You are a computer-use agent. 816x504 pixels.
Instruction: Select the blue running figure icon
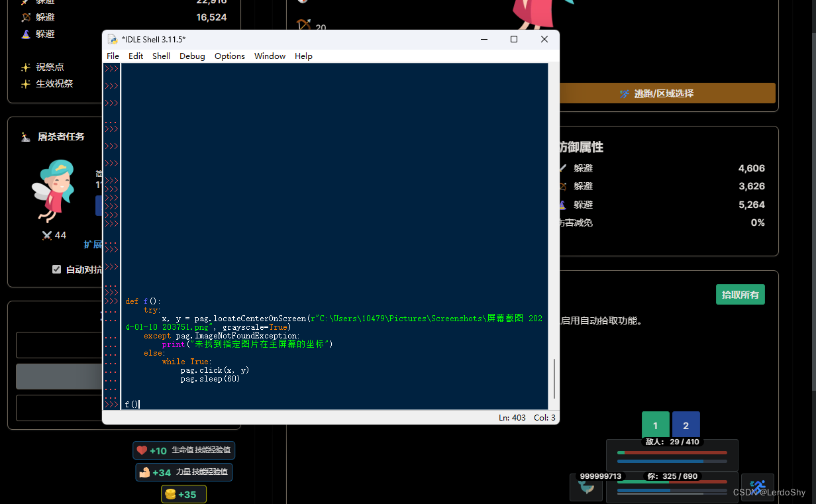[757, 487]
